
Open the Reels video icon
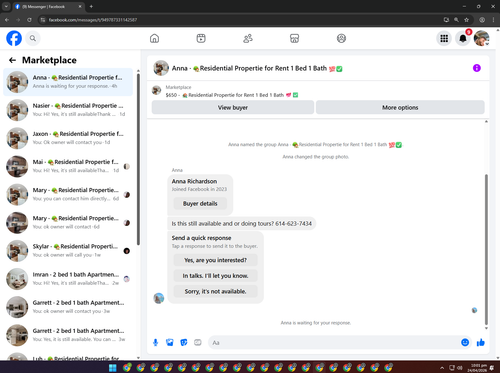tap(201, 38)
